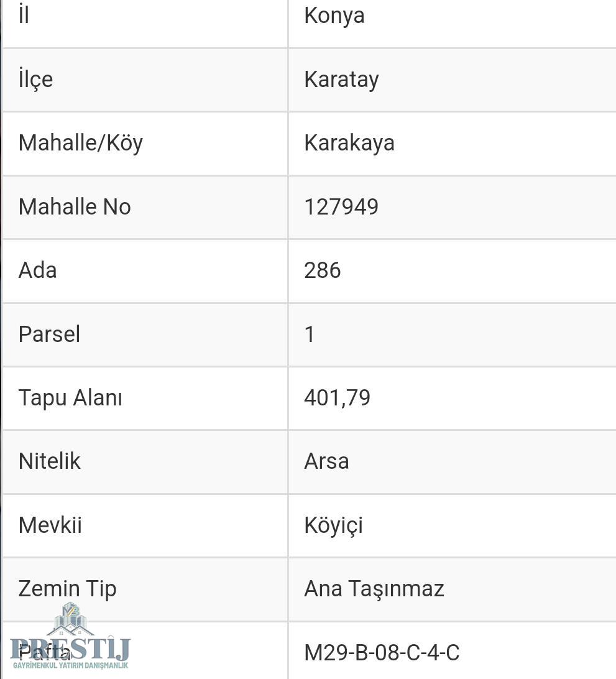
Task: Click the Mahalle No label
Action: 75,206
